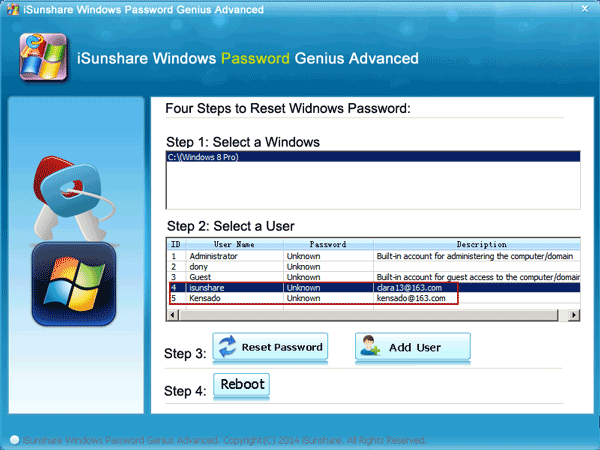Screen dimensions: 600x450
Task: Click the Administrator account description text
Action: click(x=475, y=256)
